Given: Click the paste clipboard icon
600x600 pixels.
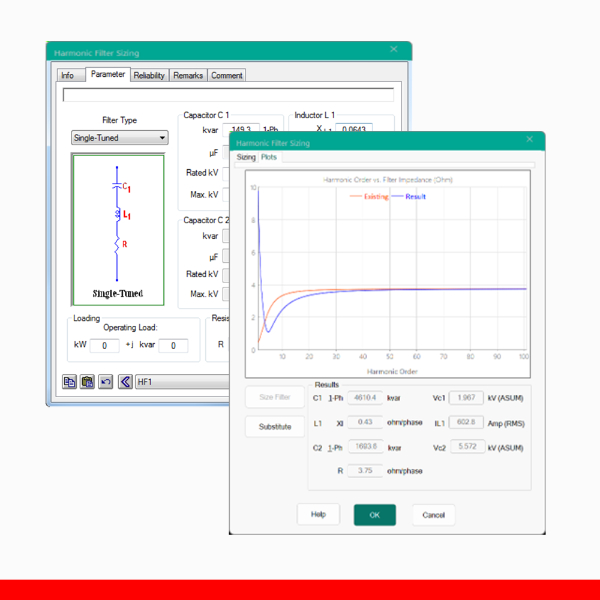Looking at the screenshot, I should tap(88, 381).
